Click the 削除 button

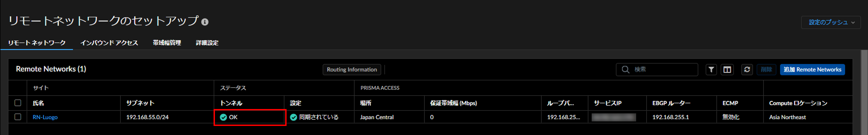coord(766,70)
